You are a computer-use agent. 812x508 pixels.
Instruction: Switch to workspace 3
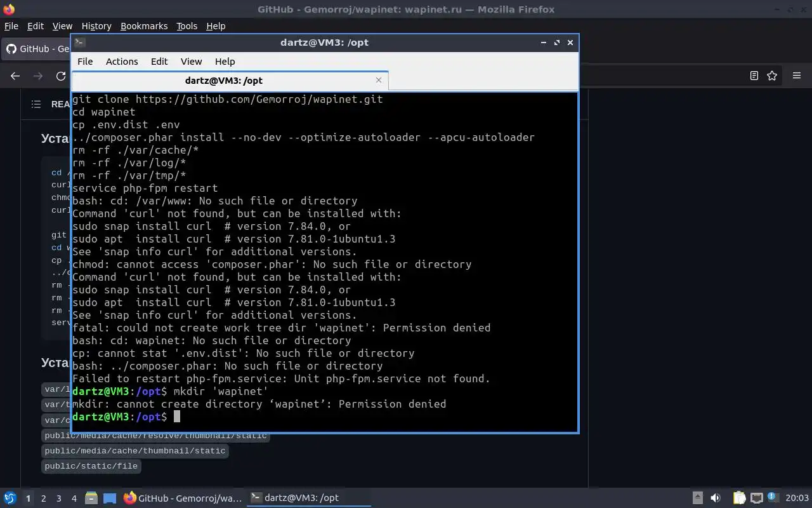[58, 498]
